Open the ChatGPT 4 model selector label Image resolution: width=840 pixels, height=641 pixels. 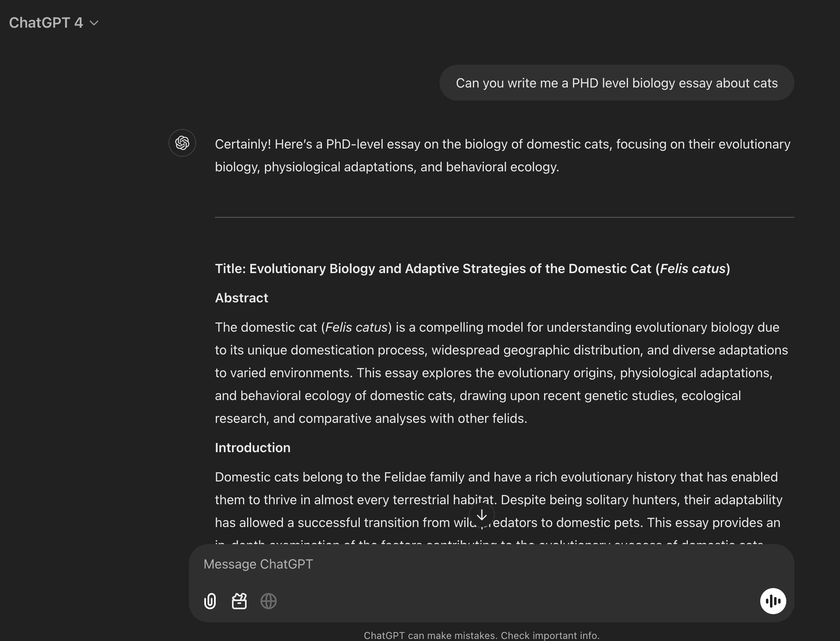tap(46, 23)
